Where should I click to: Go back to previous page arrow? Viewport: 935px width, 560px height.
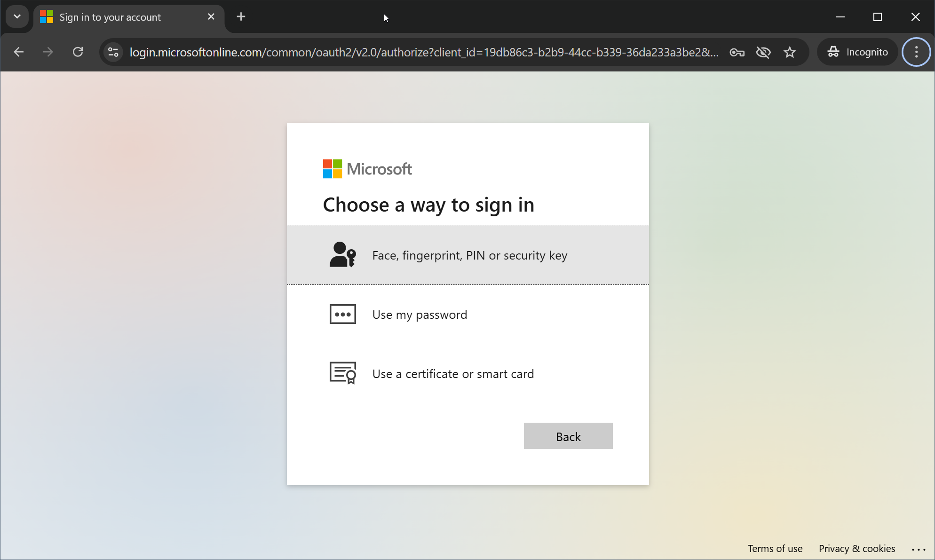[19, 52]
